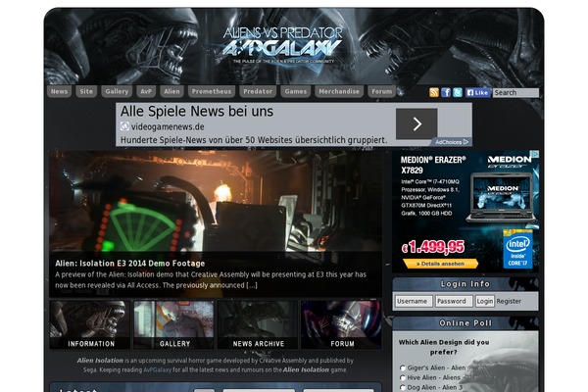Click the Login button

coord(484,302)
